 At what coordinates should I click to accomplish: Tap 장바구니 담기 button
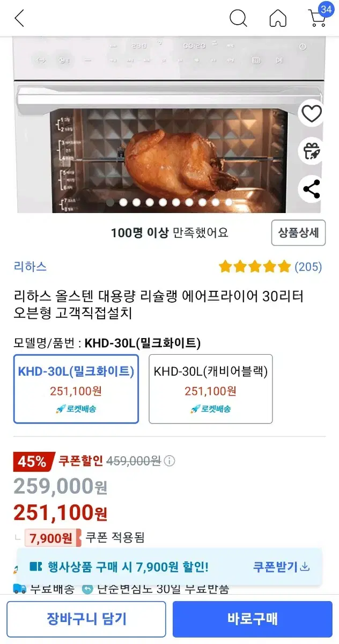coord(86,619)
